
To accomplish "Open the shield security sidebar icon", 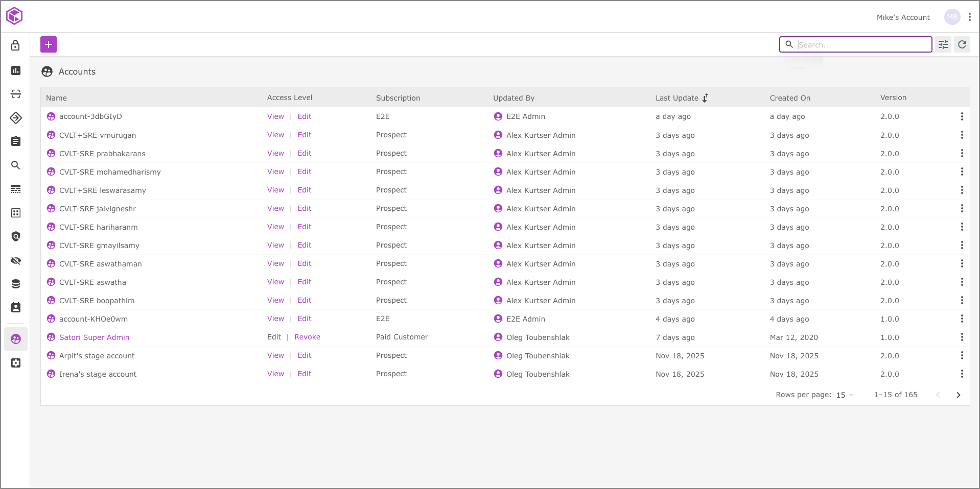I will [16, 236].
